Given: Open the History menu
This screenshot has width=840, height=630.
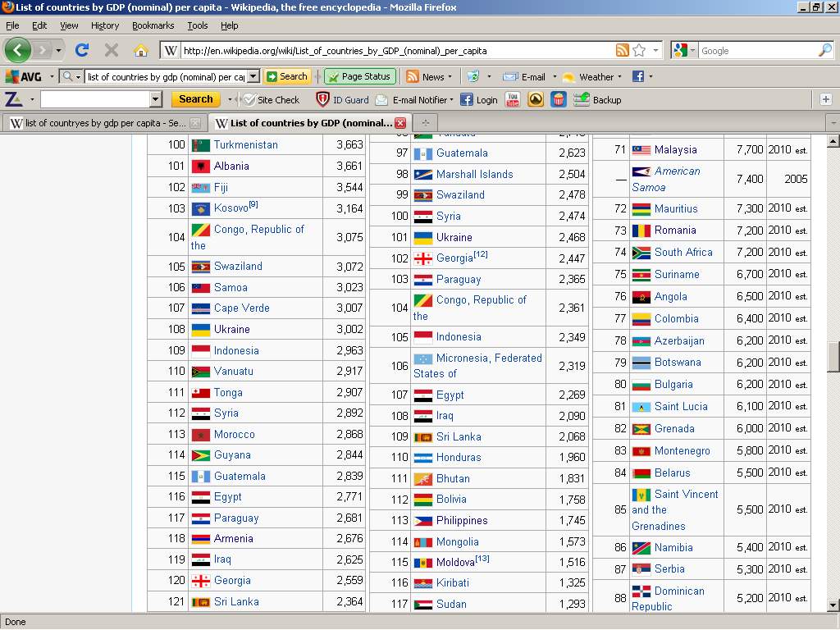Looking at the screenshot, I should [x=105, y=25].
